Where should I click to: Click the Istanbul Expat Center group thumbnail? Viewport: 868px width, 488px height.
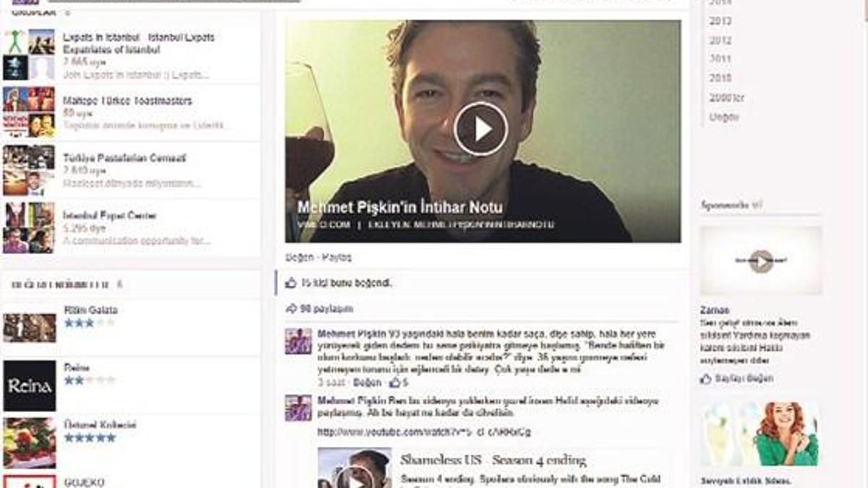tap(29, 227)
